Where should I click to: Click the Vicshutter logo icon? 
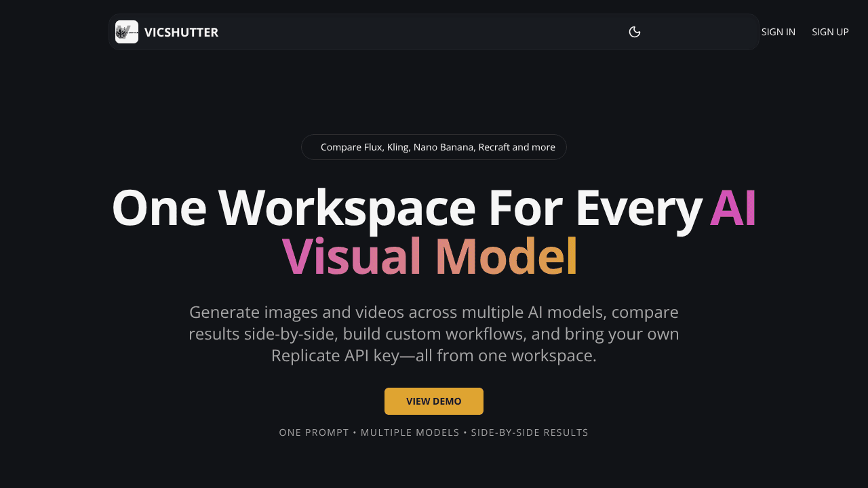point(127,32)
